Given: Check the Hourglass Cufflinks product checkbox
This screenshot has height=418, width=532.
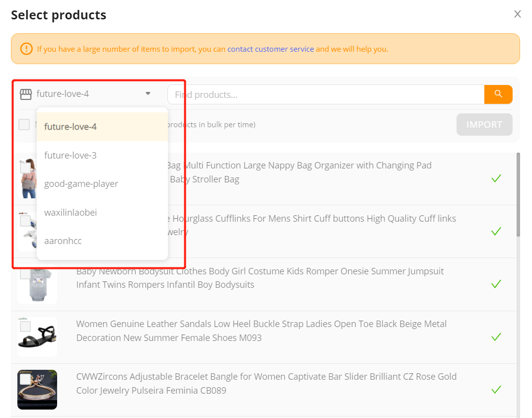Looking at the screenshot, I should pos(25,221).
